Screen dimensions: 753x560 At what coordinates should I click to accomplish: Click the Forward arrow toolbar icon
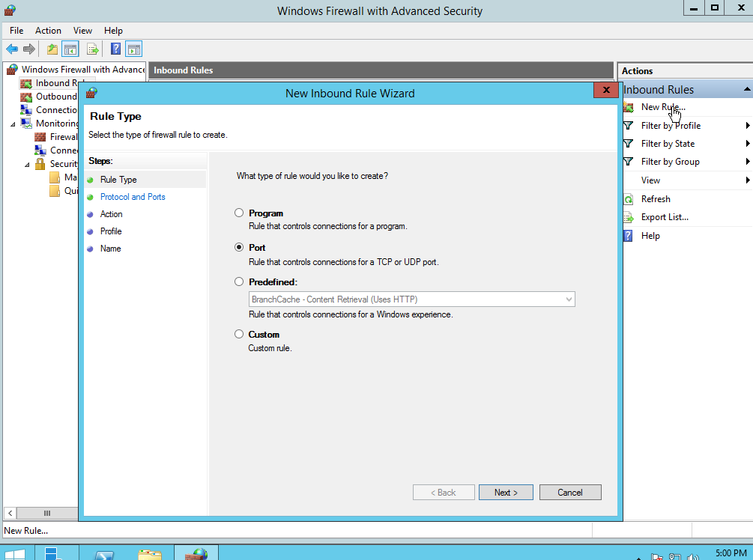(29, 49)
